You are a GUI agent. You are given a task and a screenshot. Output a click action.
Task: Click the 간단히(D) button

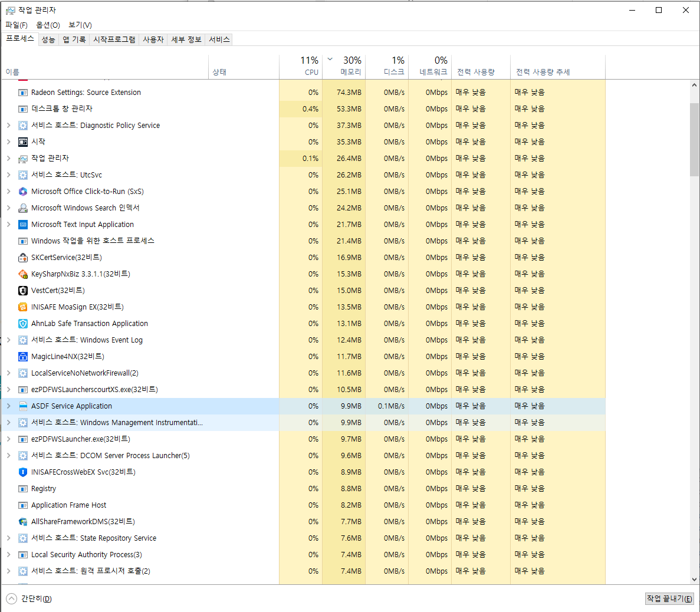click(28, 598)
